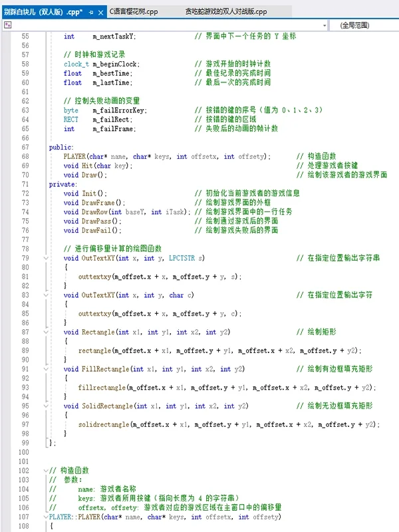This screenshot has height=532, width=399.
Task: Collapse OutTextXY(char c) function at line 83
Action: point(46,295)
